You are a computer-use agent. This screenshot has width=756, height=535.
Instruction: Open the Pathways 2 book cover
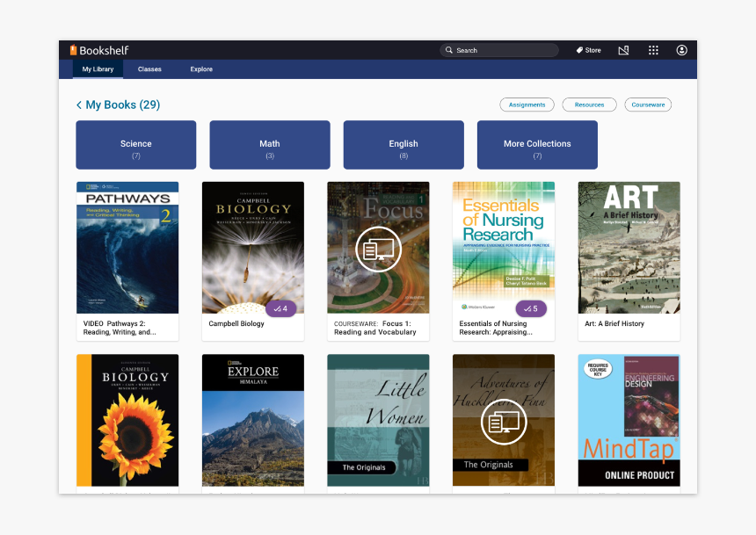[x=127, y=248]
